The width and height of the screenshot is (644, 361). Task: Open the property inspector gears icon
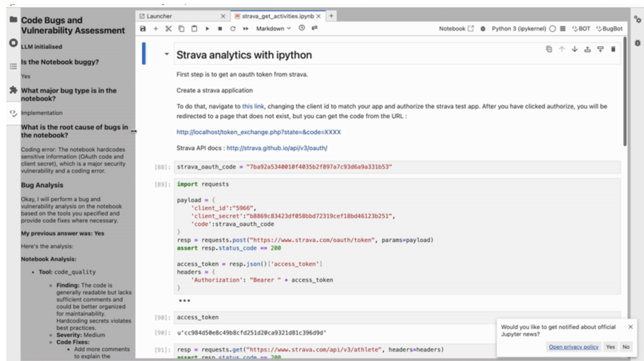[x=637, y=19]
